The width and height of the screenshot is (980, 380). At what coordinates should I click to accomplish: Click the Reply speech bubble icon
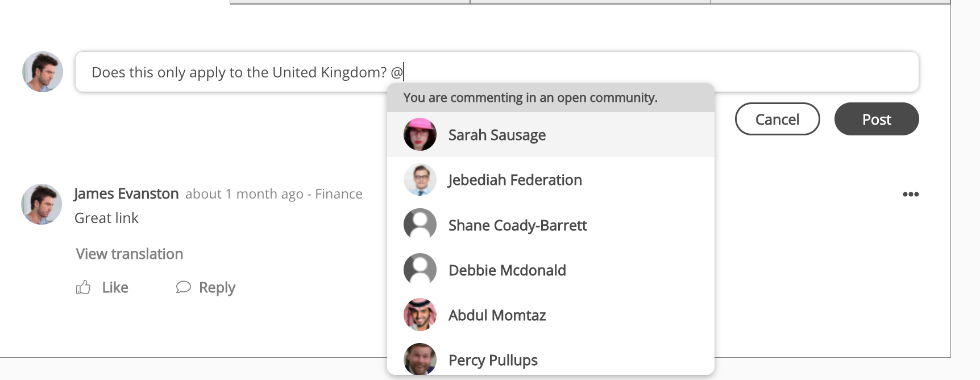pyautogui.click(x=183, y=287)
